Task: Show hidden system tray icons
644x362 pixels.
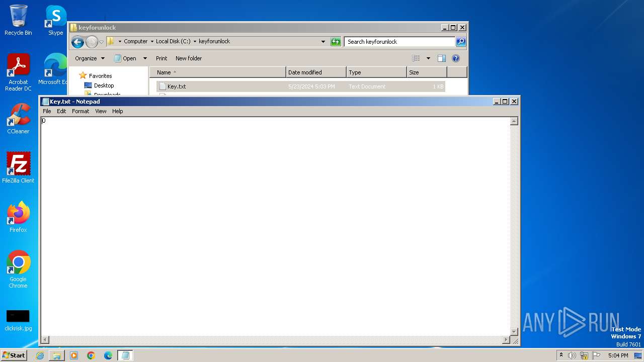Action: click(x=561, y=355)
